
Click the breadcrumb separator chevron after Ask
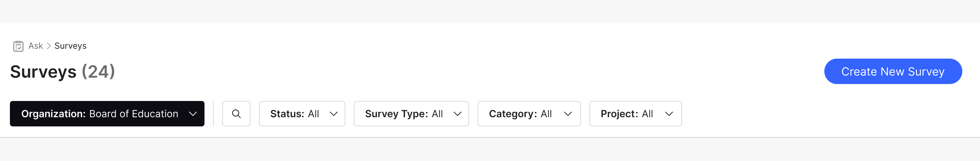49,46
